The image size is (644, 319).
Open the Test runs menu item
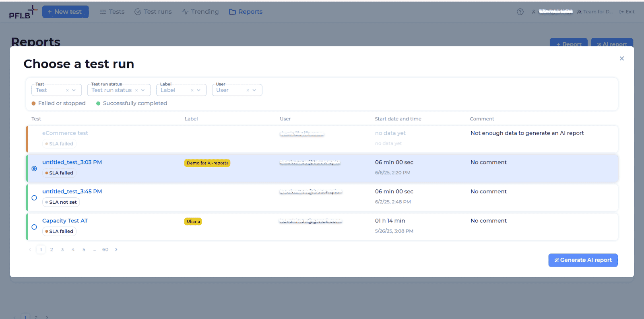[153, 12]
